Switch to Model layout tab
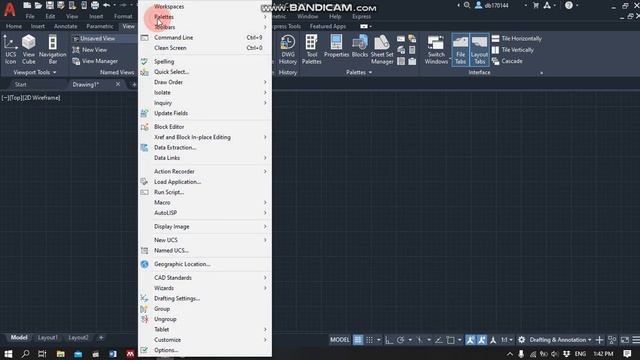The width and height of the screenshot is (640, 360). [x=19, y=338]
